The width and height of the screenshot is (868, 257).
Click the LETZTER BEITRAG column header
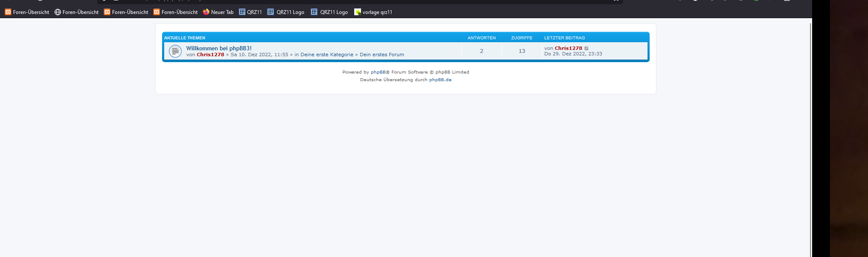pos(565,38)
